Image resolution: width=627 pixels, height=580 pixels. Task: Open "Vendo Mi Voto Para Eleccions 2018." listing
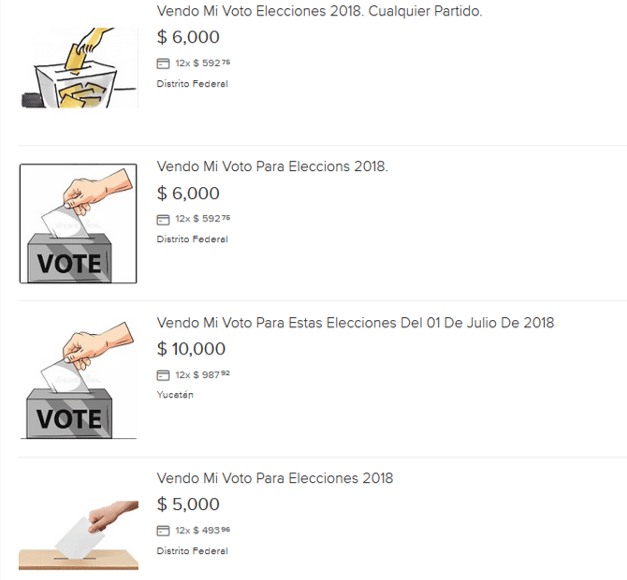point(272,167)
